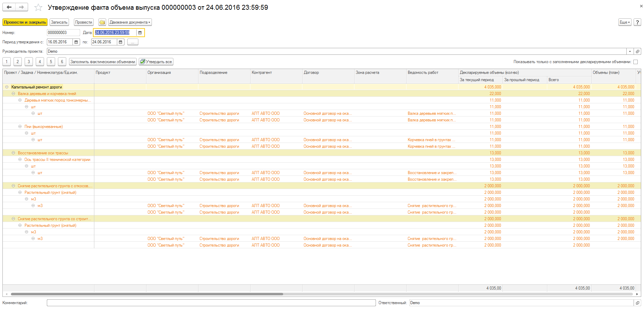Collapse Валка деревьев и корчевка пней
644x309 pixels.
[13, 94]
